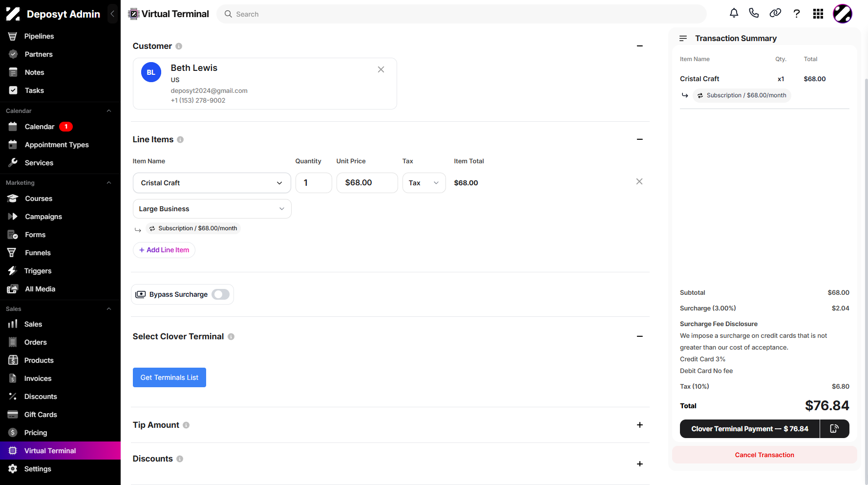Open the Tax dropdown
This screenshot has height=485, width=868.
click(x=424, y=183)
